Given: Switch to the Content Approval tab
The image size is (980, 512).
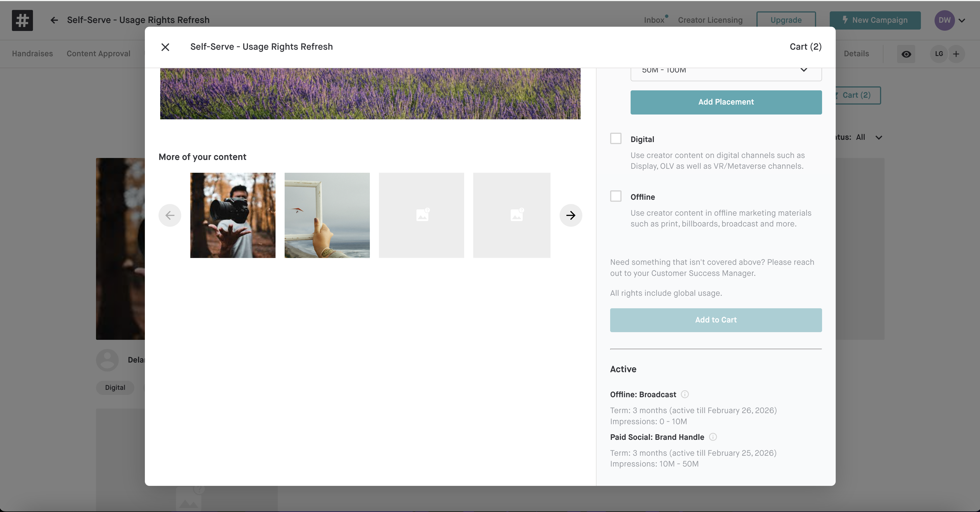Looking at the screenshot, I should coord(98,54).
